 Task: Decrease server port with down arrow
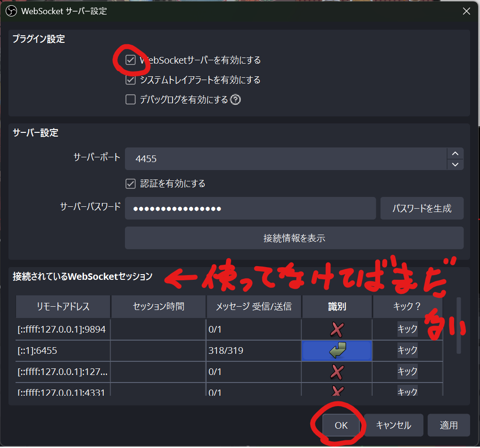pyautogui.click(x=455, y=164)
